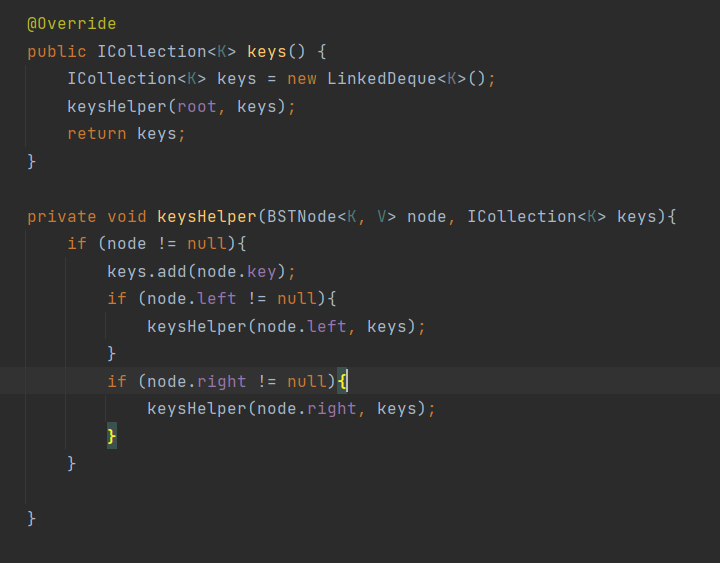
Task: Click keysHelper in the private method declaration
Action: [x=206, y=216]
